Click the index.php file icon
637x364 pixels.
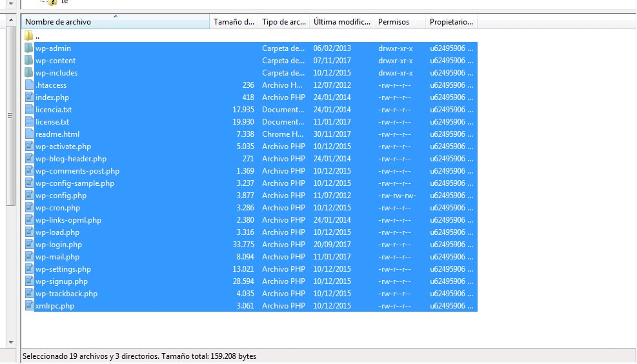pos(29,97)
